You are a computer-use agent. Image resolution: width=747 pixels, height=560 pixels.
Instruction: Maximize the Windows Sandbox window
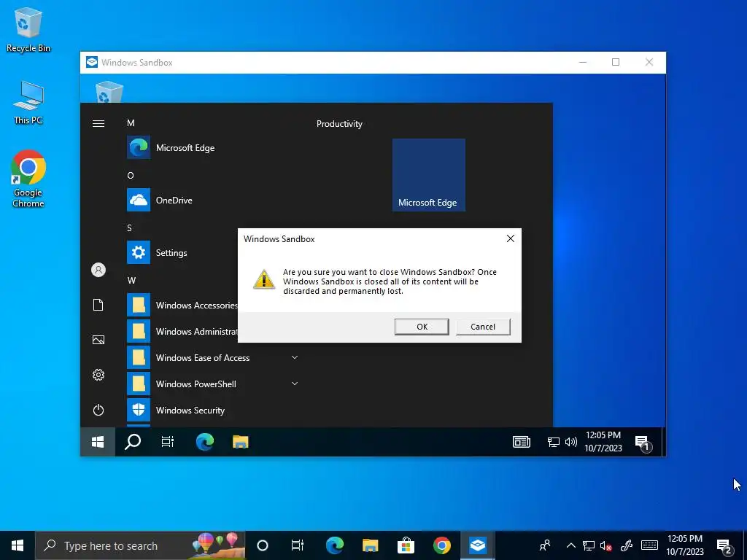pos(616,63)
